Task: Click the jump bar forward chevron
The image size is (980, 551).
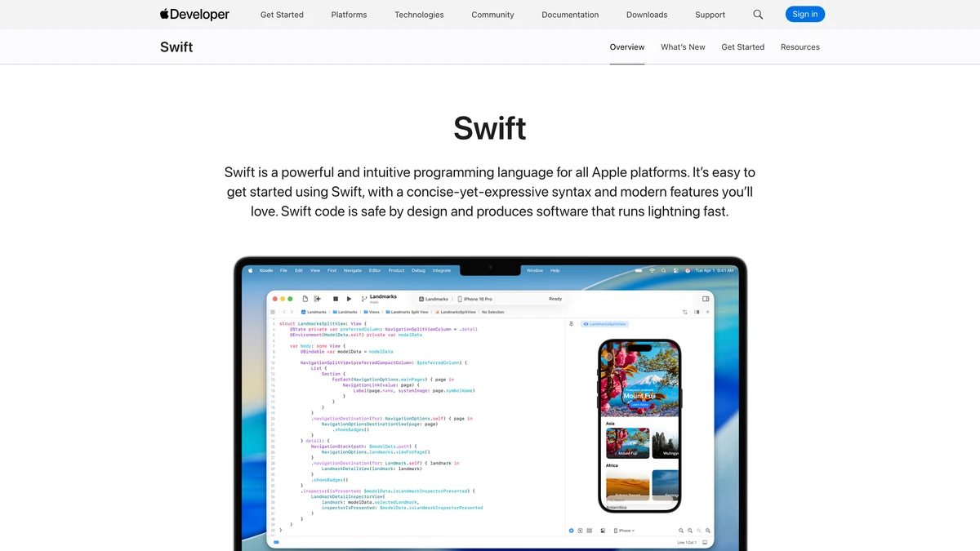Action: coord(292,312)
